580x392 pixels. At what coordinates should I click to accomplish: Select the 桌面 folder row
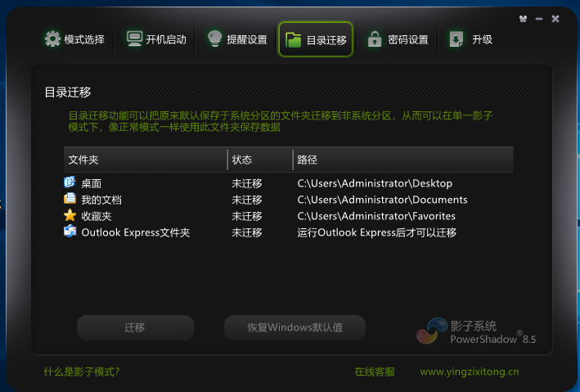(289, 183)
